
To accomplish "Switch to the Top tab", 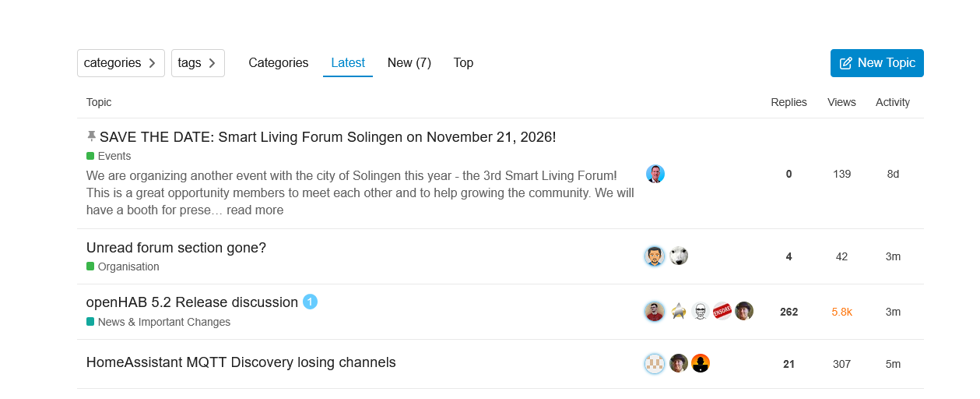I will click(x=463, y=63).
